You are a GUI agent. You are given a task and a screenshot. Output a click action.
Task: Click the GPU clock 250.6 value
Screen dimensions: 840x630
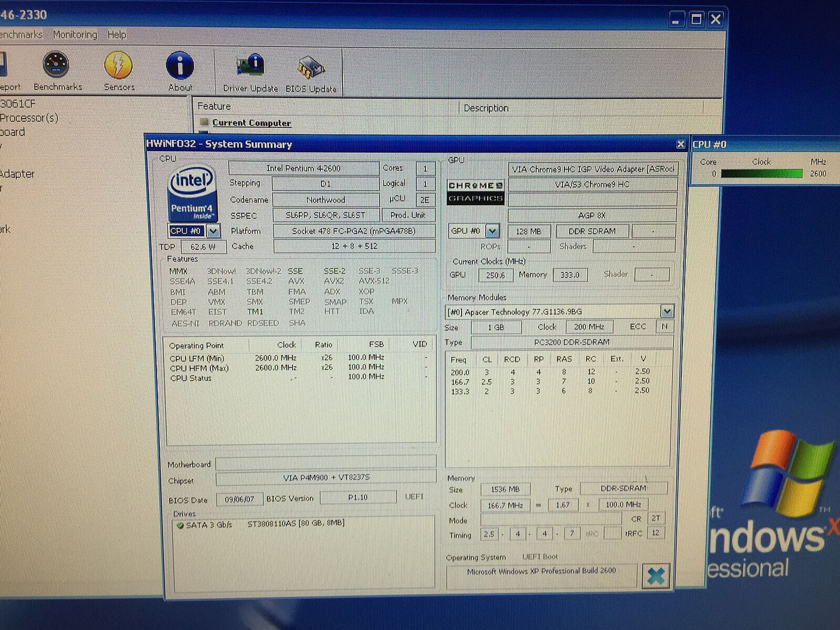pos(495,275)
